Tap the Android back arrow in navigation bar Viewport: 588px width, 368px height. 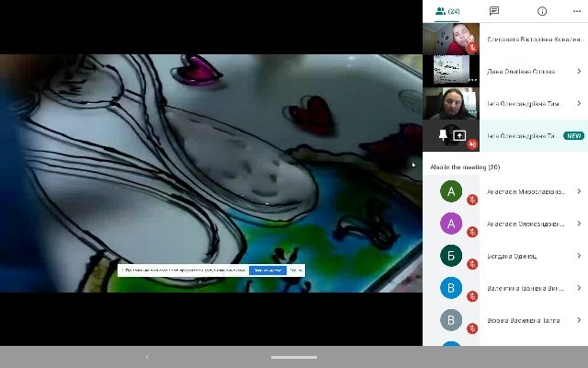[147, 357]
